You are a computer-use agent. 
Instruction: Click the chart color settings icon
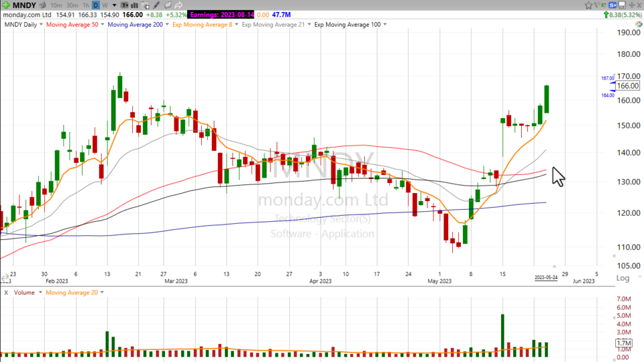pos(639,24)
